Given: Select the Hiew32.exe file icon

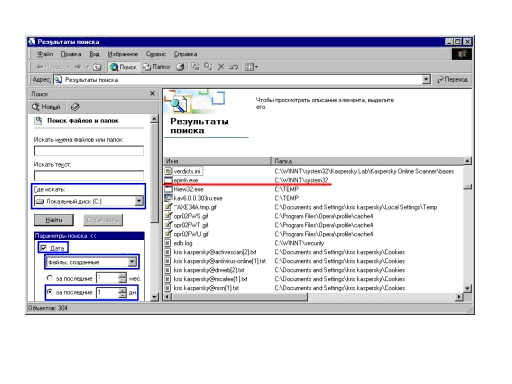Looking at the screenshot, I should (168, 189).
